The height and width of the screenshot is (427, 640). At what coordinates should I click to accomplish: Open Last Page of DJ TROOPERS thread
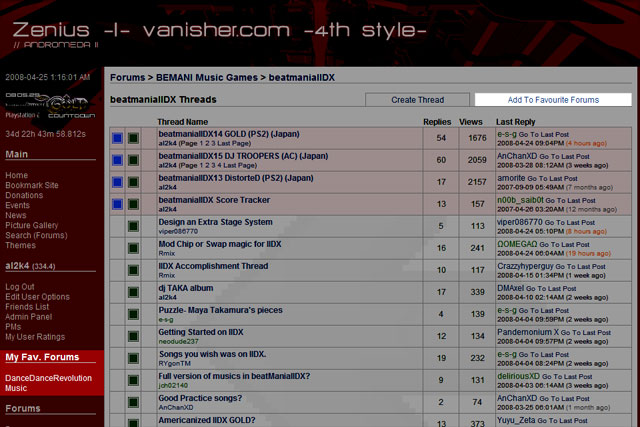(x=239, y=165)
